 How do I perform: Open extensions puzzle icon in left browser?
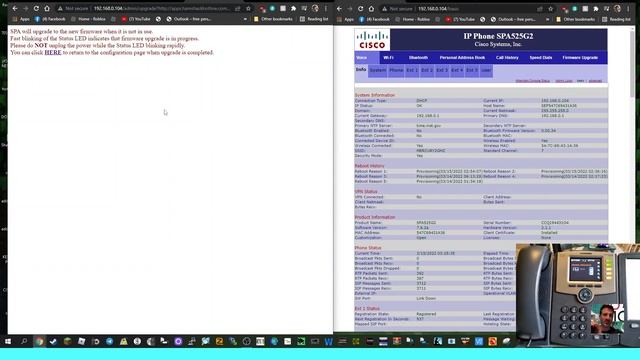[x=293, y=9]
